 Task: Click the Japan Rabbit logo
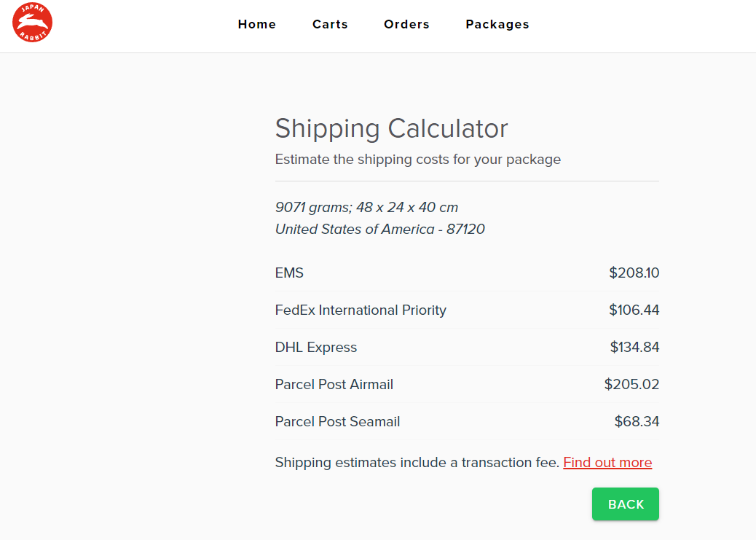[32, 23]
